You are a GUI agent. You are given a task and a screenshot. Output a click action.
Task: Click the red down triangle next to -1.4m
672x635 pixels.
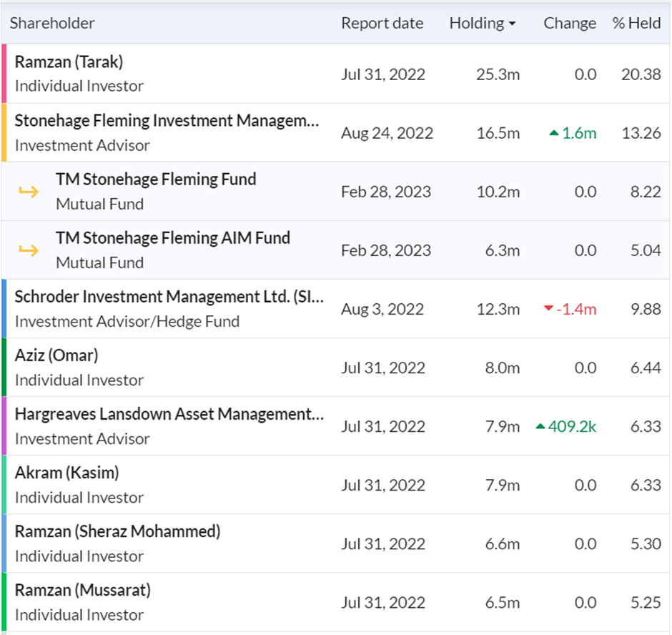(548, 308)
